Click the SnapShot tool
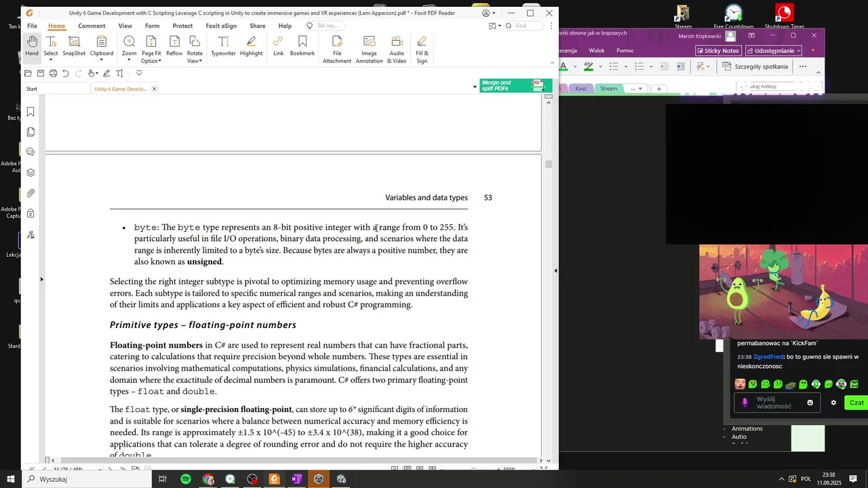The height and width of the screenshot is (488, 868). point(74,47)
